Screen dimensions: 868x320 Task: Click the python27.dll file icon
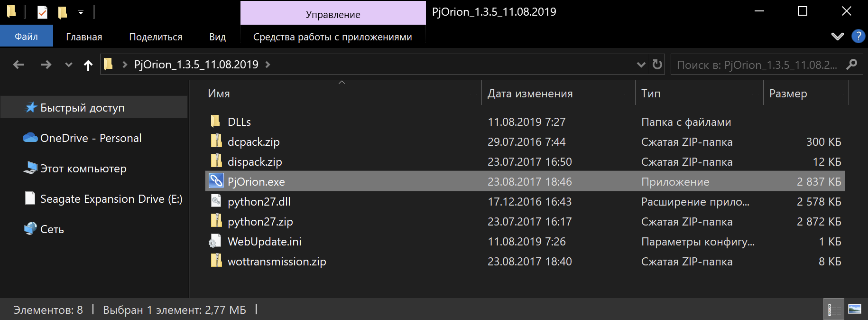[x=216, y=201]
